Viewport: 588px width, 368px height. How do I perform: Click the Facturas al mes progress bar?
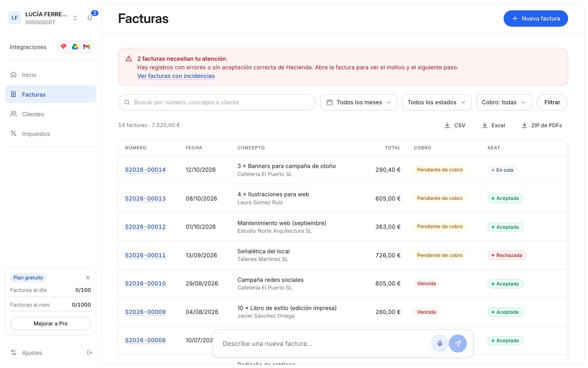pyautogui.click(x=51, y=311)
